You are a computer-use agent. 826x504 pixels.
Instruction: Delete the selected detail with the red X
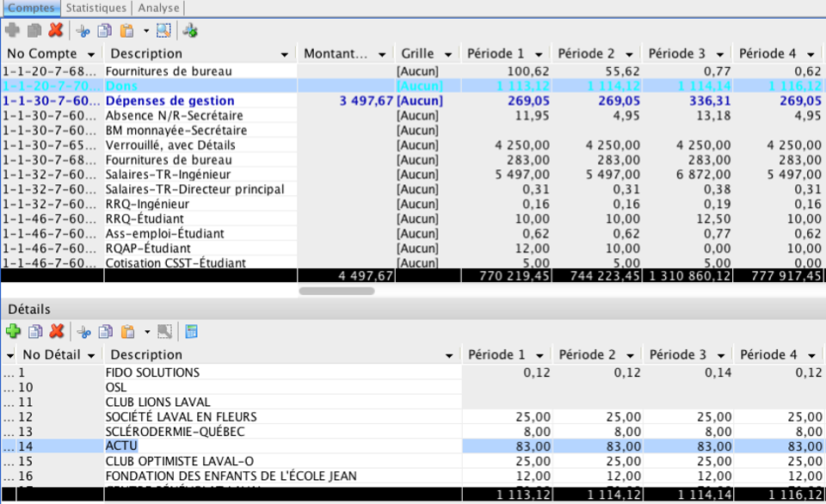(57, 331)
